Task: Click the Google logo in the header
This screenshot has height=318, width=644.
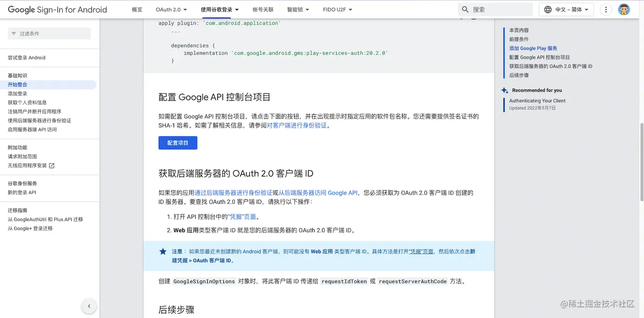Action: click(x=22, y=9)
